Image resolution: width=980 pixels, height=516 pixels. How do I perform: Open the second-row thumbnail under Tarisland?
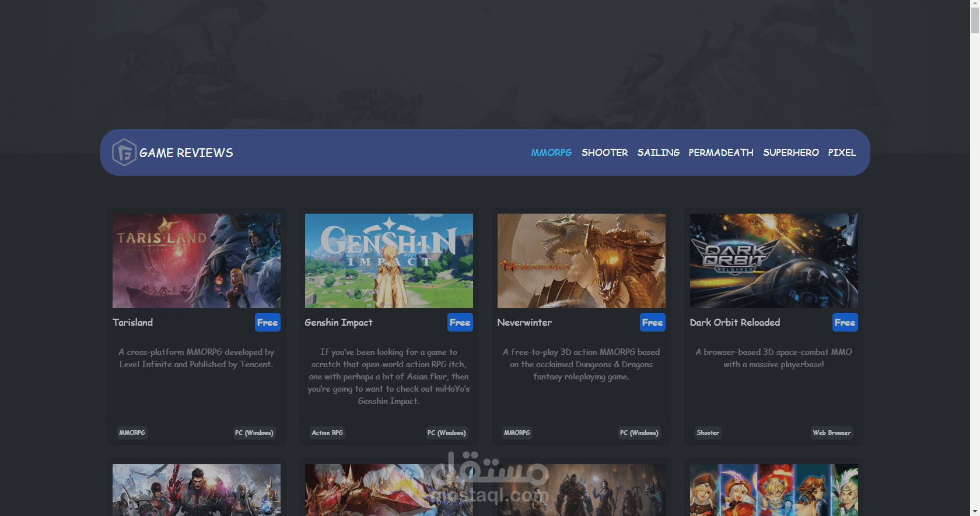(197, 490)
